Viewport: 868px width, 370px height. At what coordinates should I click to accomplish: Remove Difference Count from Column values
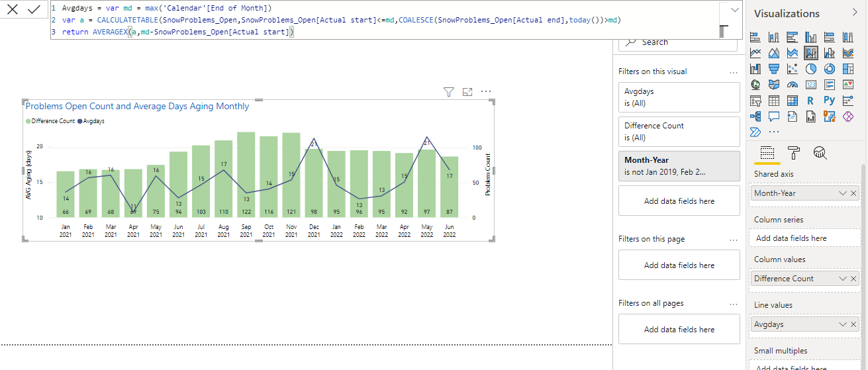pyautogui.click(x=853, y=279)
